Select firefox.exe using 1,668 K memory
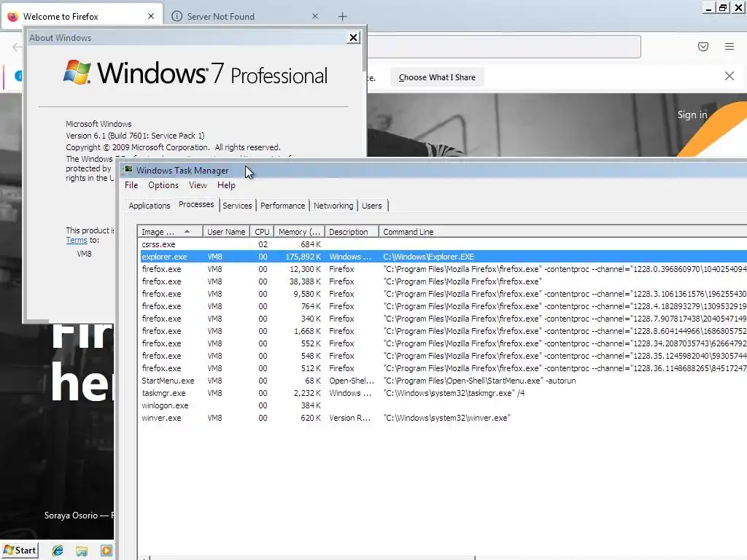This screenshot has height=560, width=747. pos(443,331)
